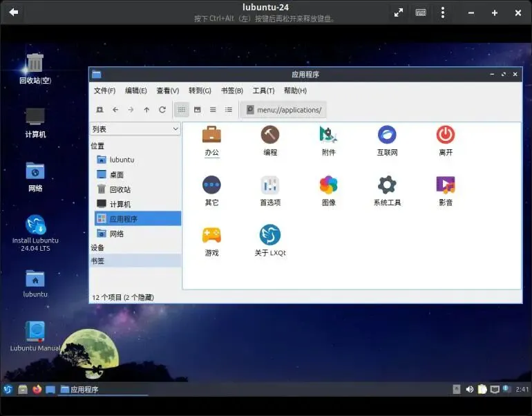Toggle VM viewer fullscreen
This screenshot has width=532, height=416.
pos(399,13)
